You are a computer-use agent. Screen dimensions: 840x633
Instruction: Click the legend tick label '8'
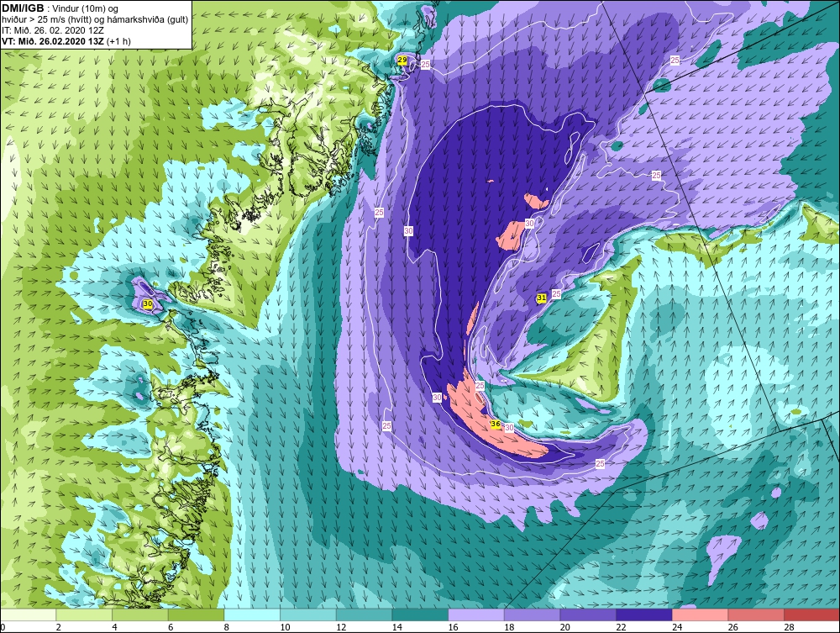point(227,627)
